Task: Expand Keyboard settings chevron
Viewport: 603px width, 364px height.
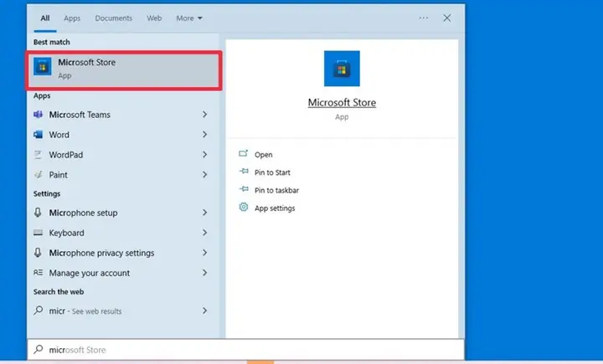Action: [x=205, y=233]
